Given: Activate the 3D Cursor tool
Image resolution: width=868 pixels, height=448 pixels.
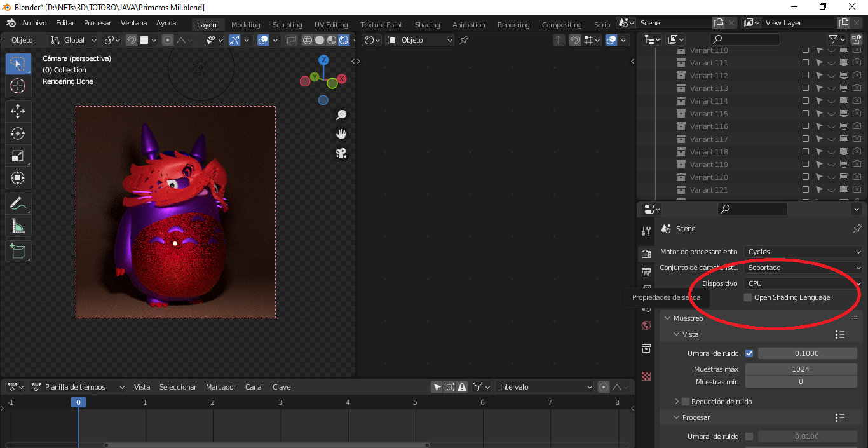Looking at the screenshot, I should 18,86.
